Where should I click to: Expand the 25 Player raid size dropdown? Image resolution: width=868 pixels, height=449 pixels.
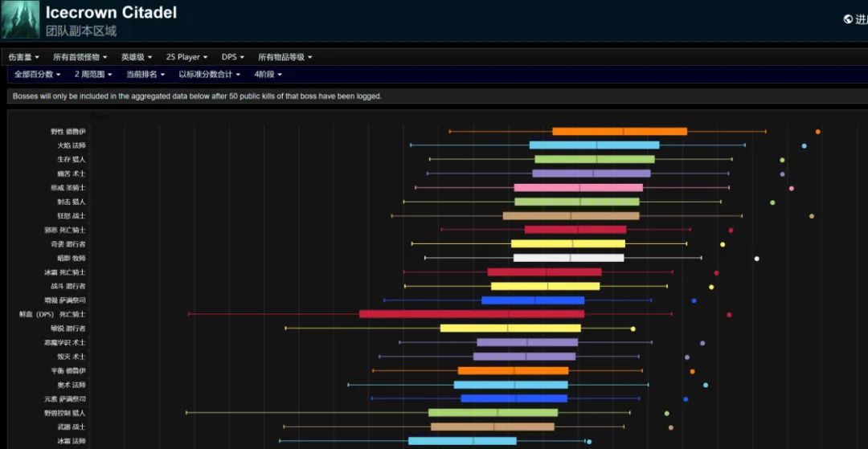(186, 57)
